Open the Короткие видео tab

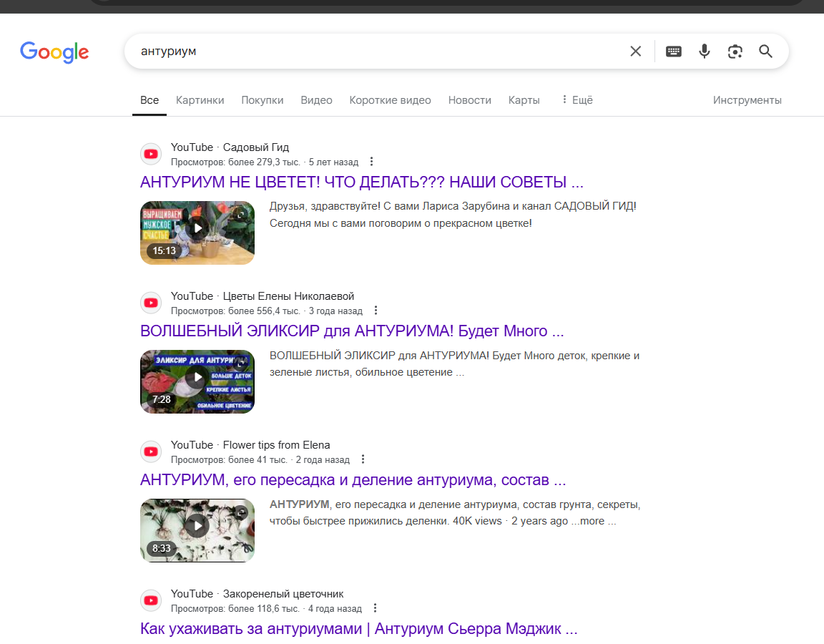(x=390, y=100)
